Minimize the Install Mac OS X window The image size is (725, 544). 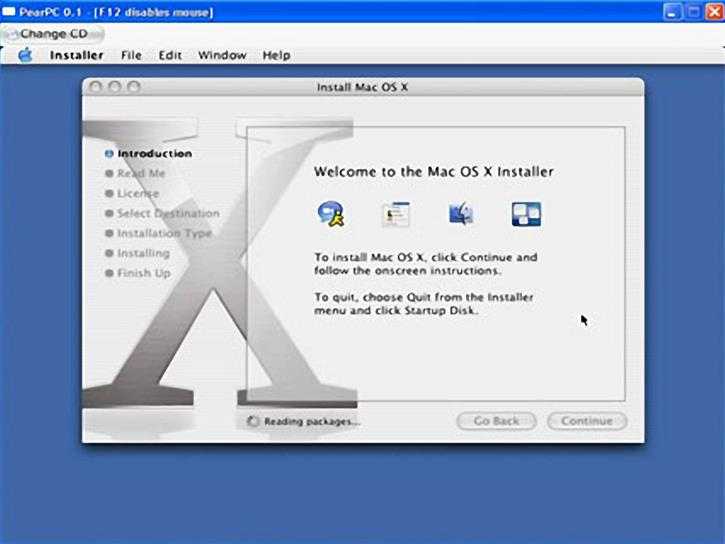tap(115, 87)
